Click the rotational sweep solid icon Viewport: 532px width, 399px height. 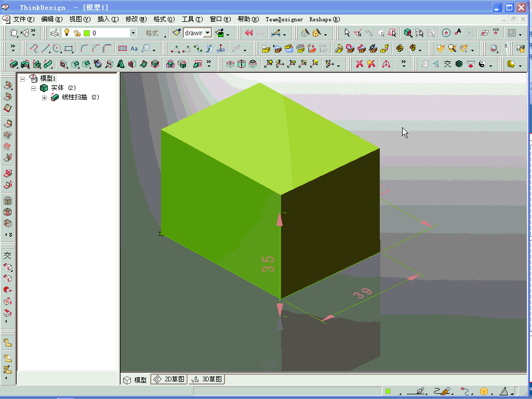[x=25, y=64]
